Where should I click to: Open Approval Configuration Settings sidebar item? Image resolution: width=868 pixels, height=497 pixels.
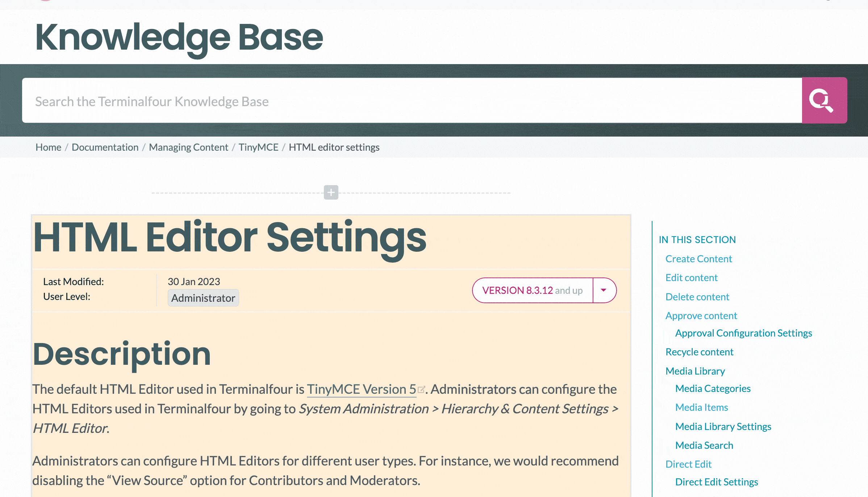coord(743,333)
